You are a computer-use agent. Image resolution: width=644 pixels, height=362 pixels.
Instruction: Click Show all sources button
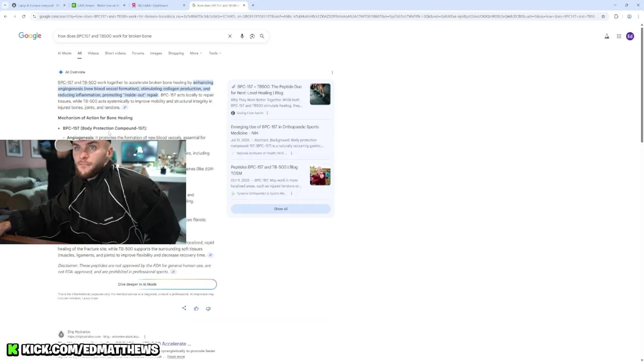(281, 209)
